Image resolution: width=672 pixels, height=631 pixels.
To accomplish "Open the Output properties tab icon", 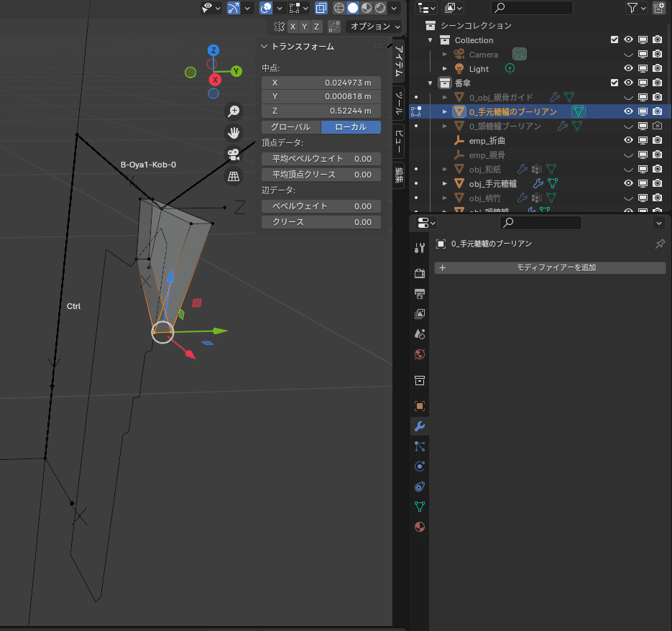I will [420, 294].
